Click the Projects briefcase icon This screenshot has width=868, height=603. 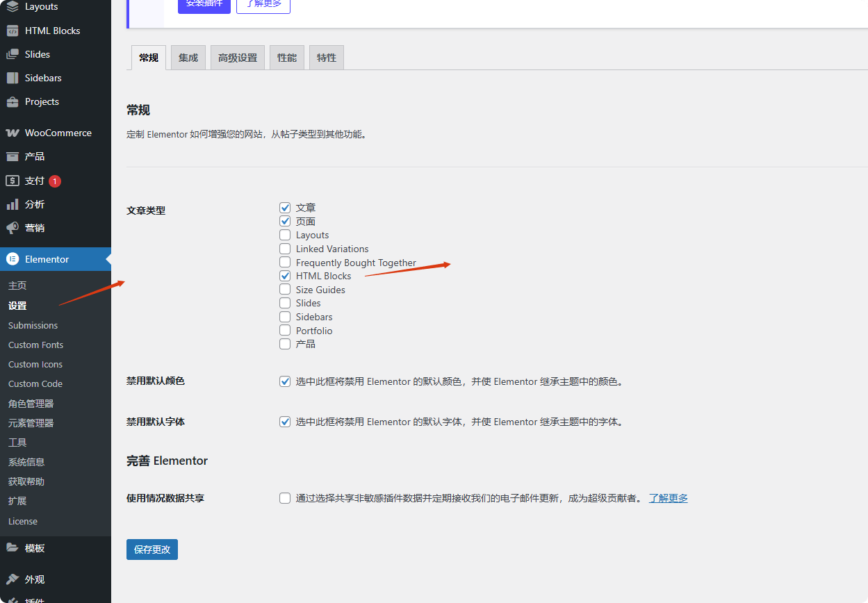13,101
